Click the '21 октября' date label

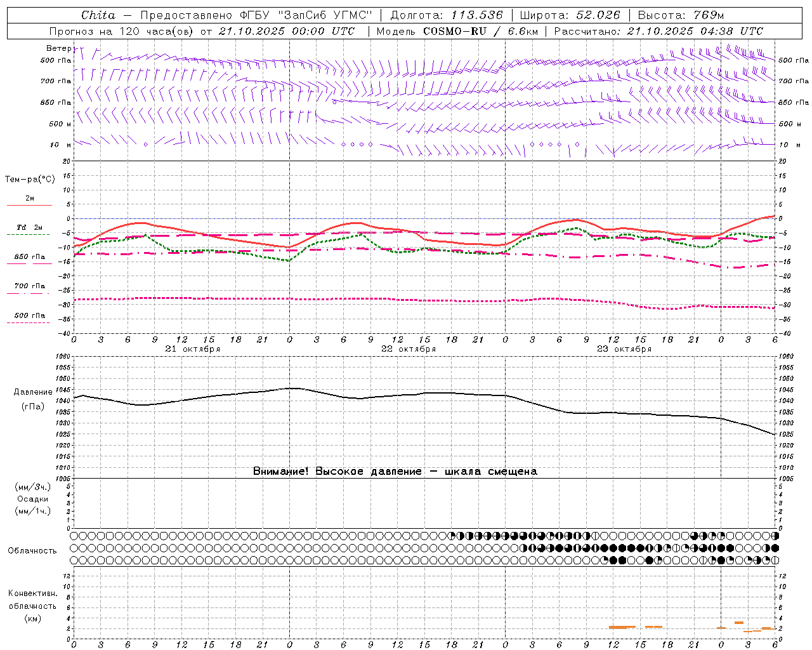pos(193,349)
